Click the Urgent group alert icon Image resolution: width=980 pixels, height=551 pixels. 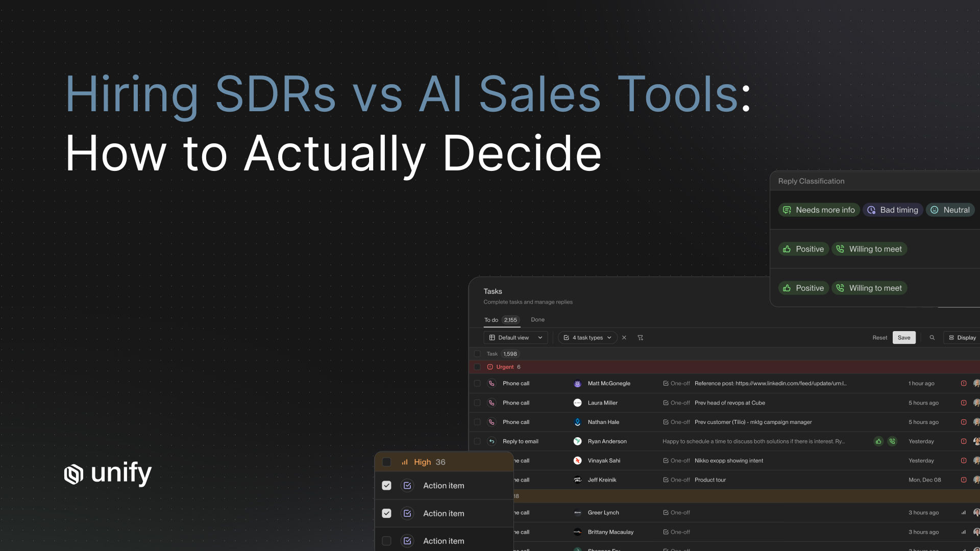490,367
